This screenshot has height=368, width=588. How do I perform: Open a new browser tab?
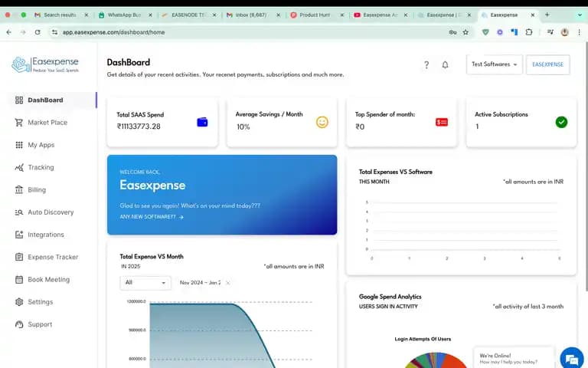click(x=547, y=15)
